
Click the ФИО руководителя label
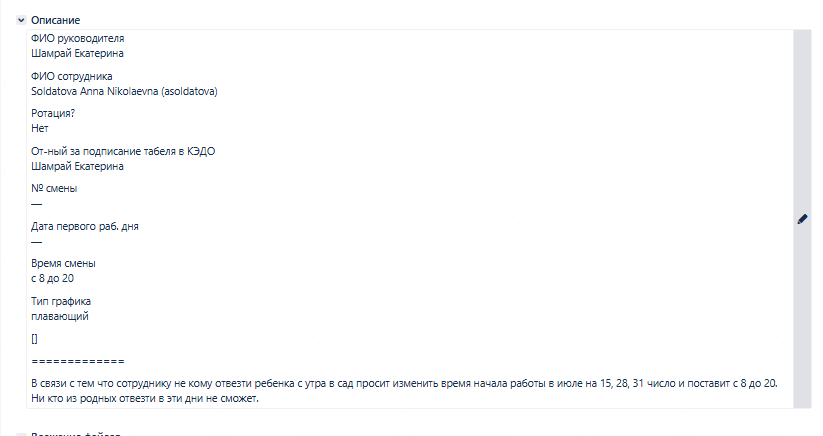78,38
